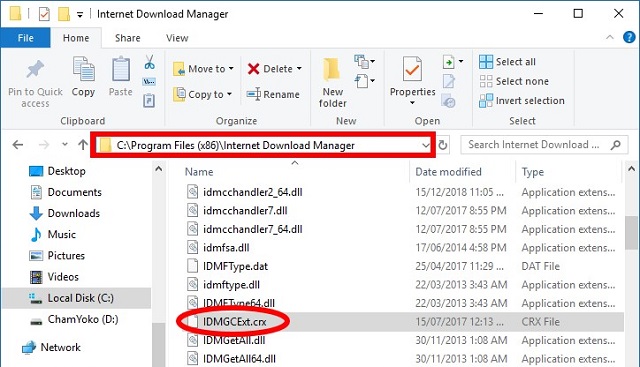Select file IDMGetAll64.dll
The height and width of the screenshot is (367, 640).
[x=239, y=358]
